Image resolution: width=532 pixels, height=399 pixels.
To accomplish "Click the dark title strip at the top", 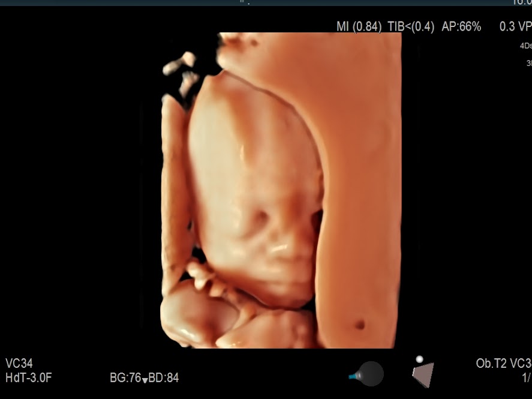I will tap(266, 3).
